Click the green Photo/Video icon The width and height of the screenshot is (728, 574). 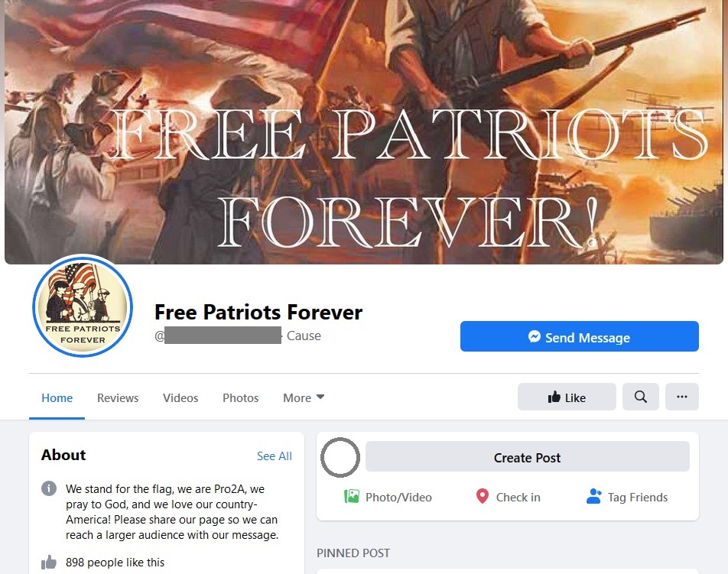coord(352,497)
